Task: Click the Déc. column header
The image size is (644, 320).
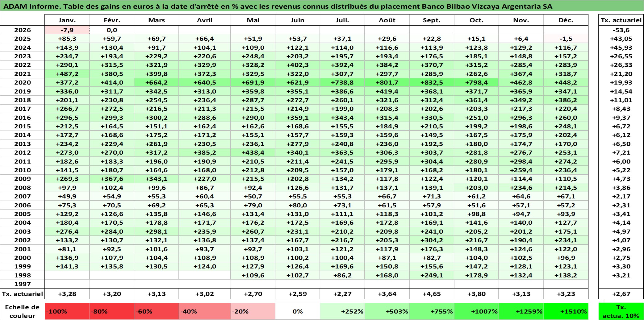Action: click(x=566, y=20)
